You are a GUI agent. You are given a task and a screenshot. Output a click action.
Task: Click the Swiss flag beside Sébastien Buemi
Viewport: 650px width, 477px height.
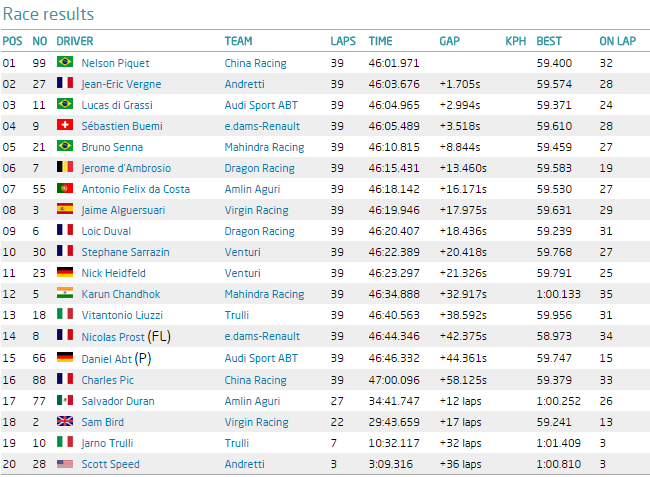click(65, 126)
